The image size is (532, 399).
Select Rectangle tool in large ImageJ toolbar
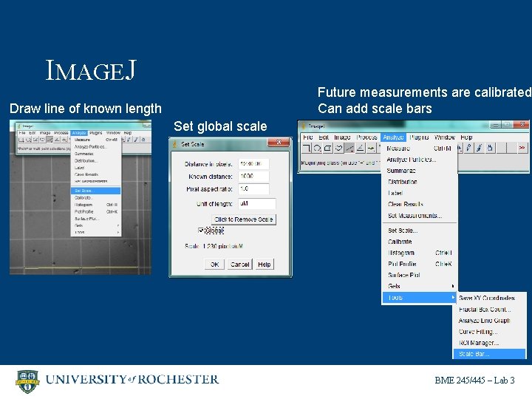tap(307, 148)
